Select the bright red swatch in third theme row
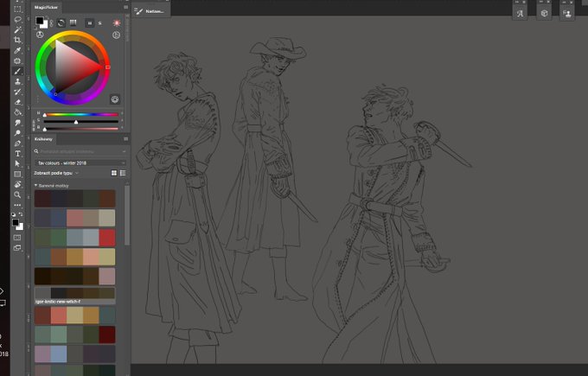Screen dimensions: 588x376 (107, 238)
